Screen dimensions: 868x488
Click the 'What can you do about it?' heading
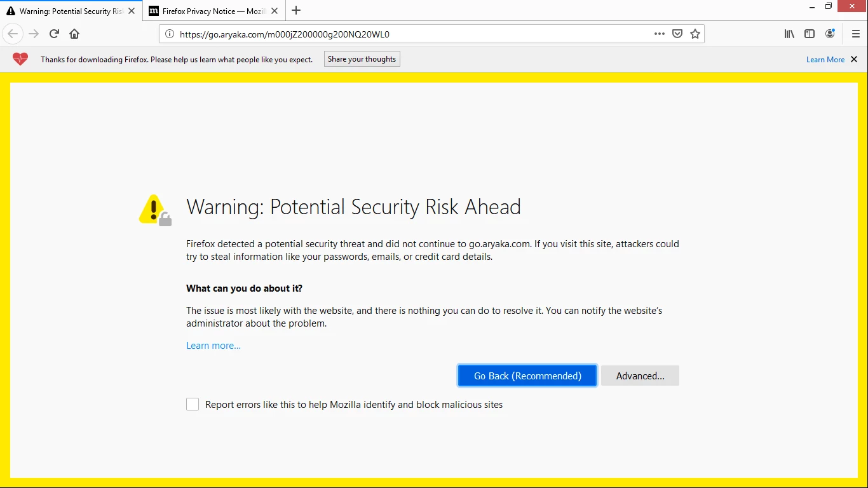pyautogui.click(x=244, y=288)
